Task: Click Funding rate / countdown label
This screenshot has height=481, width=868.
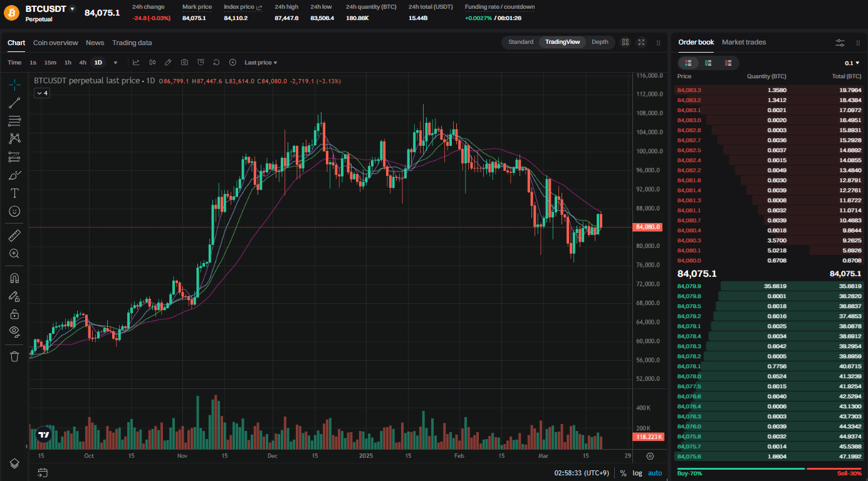Action: (499, 7)
